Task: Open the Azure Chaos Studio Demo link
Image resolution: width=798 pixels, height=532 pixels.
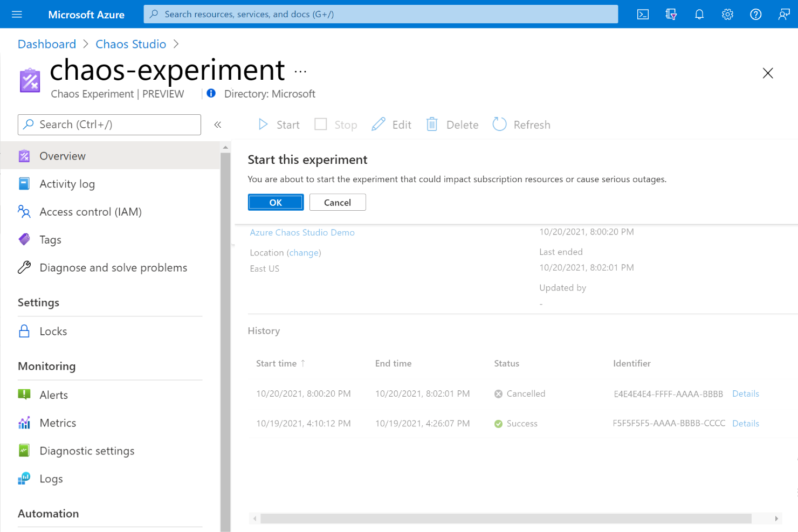Action: coord(302,232)
